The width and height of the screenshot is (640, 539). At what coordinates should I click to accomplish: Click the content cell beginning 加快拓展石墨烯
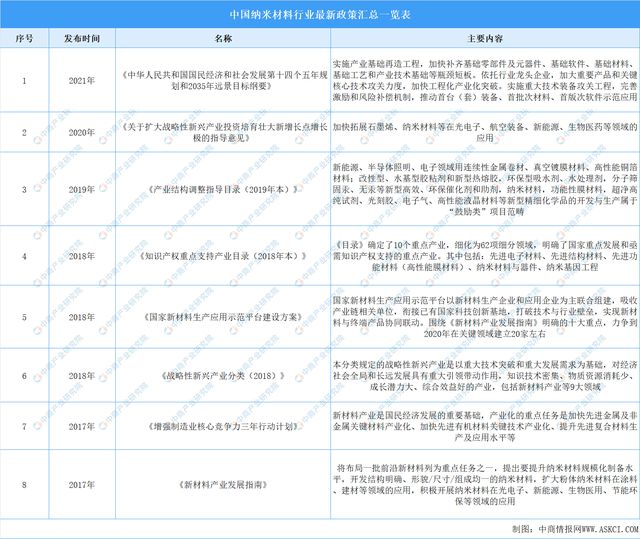tap(485, 133)
